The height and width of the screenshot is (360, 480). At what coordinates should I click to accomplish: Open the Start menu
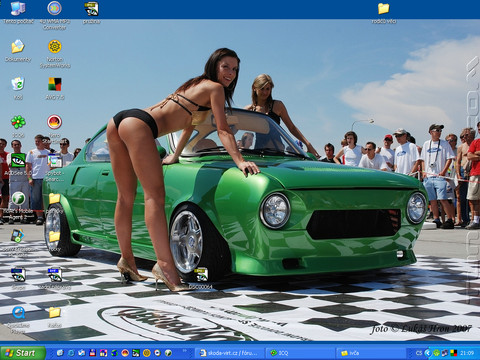click(23, 353)
